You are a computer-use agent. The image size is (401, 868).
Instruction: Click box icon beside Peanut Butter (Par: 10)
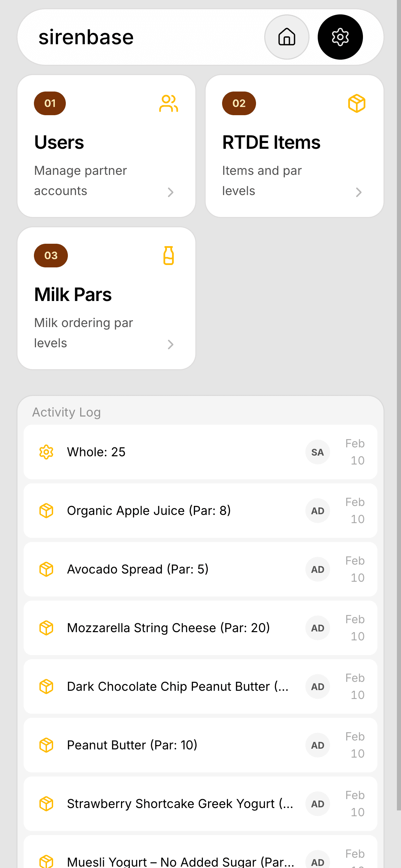coord(46,745)
